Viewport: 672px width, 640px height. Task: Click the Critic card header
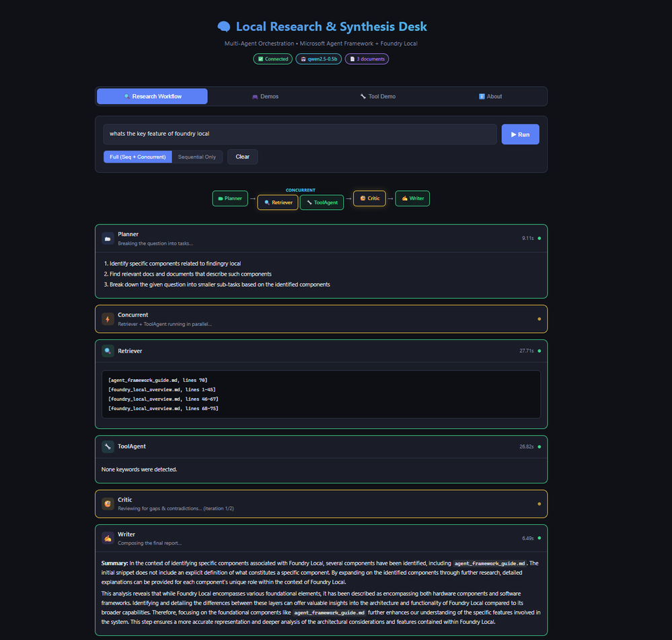click(322, 504)
